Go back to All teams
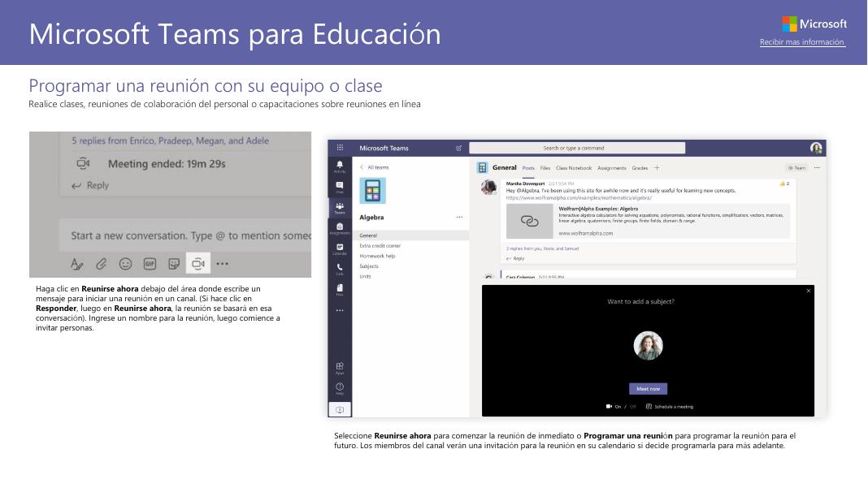The image size is (868, 488). (375, 167)
